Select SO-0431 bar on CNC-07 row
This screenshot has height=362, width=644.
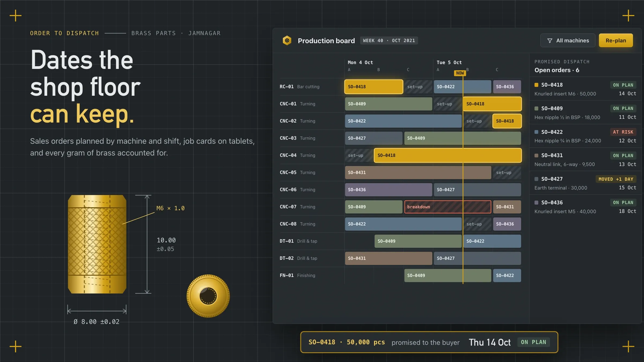click(x=507, y=207)
